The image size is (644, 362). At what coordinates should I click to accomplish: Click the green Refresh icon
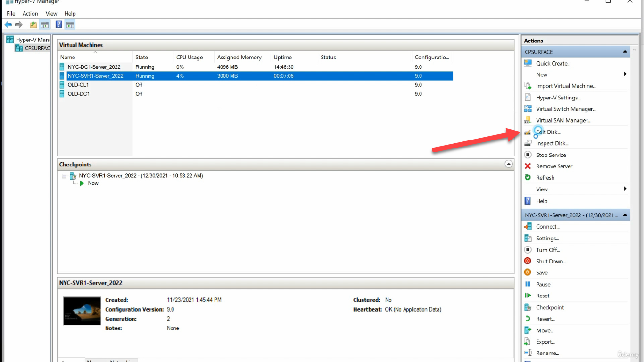pos(528,177)
